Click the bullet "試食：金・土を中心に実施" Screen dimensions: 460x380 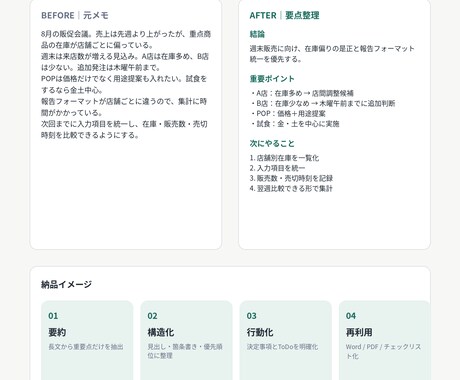click(x=295, y=124)
